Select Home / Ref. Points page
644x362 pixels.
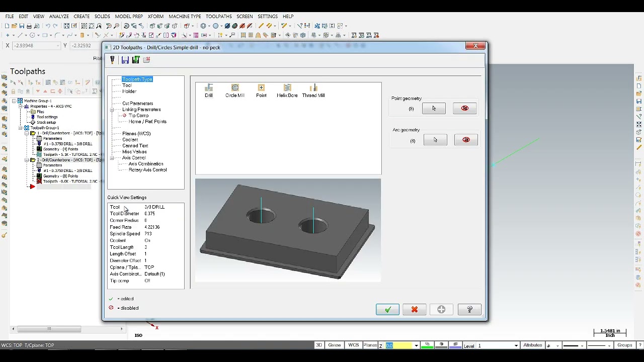click(x=147, y=122)
